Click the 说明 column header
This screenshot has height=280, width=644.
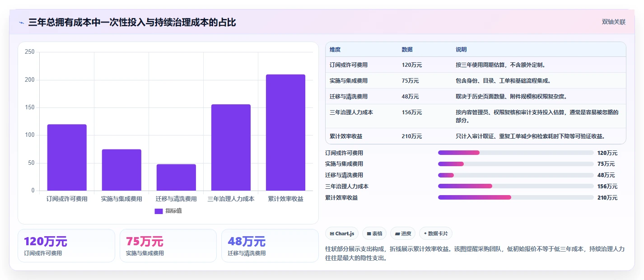click(461, 50)
